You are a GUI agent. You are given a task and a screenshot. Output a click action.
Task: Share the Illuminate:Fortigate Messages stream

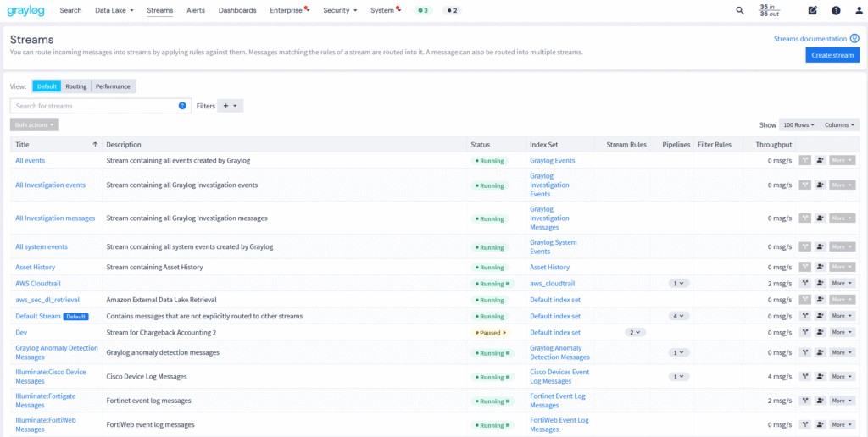(x=821, y=401)
